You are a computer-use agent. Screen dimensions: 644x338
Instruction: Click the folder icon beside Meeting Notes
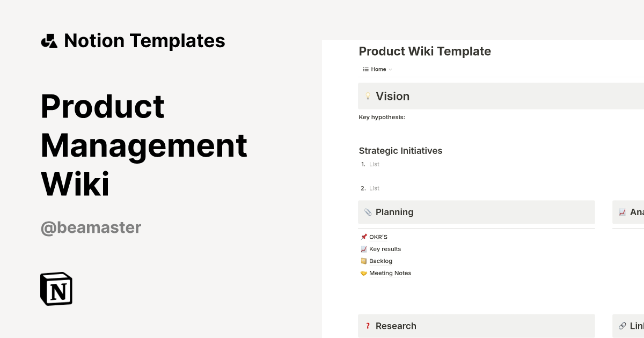364,273
